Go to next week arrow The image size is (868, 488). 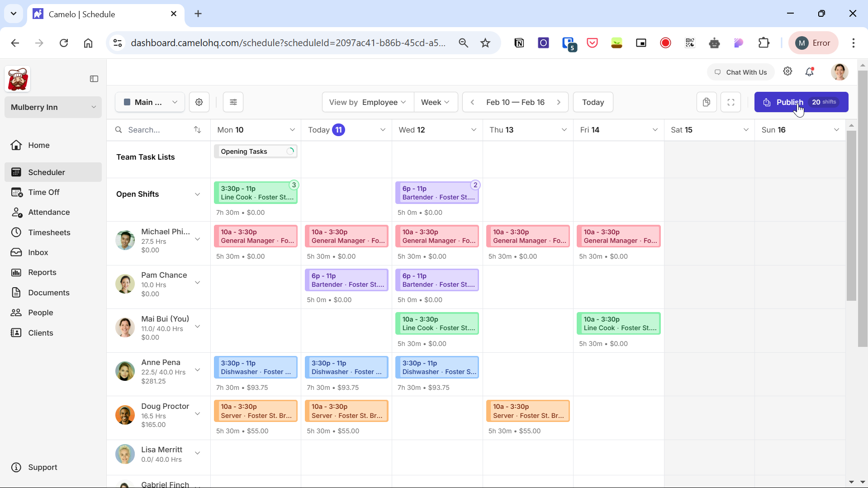click(559, 102)
